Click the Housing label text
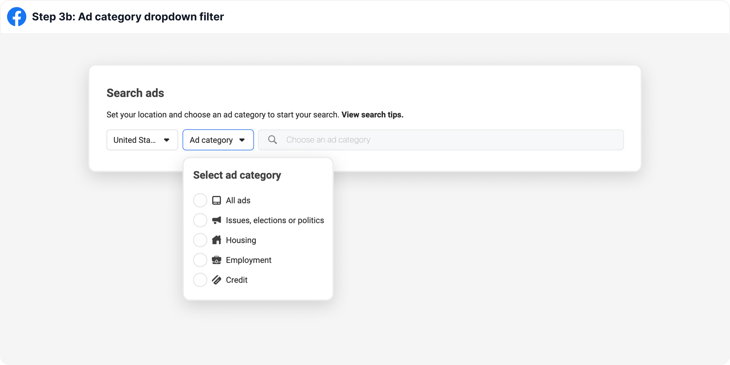730x365 pixels. click(241, 240)
